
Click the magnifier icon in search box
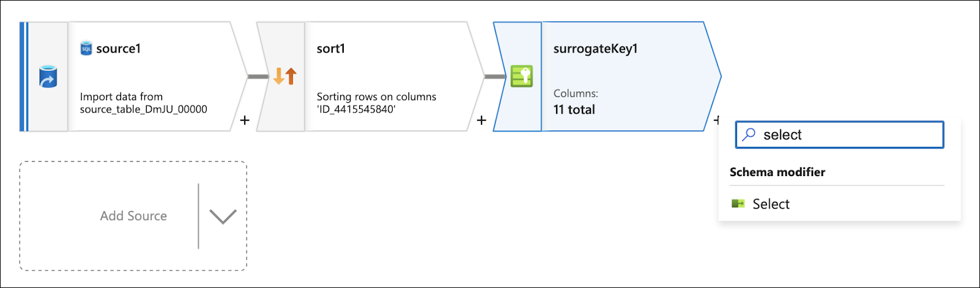pos(749,135)
